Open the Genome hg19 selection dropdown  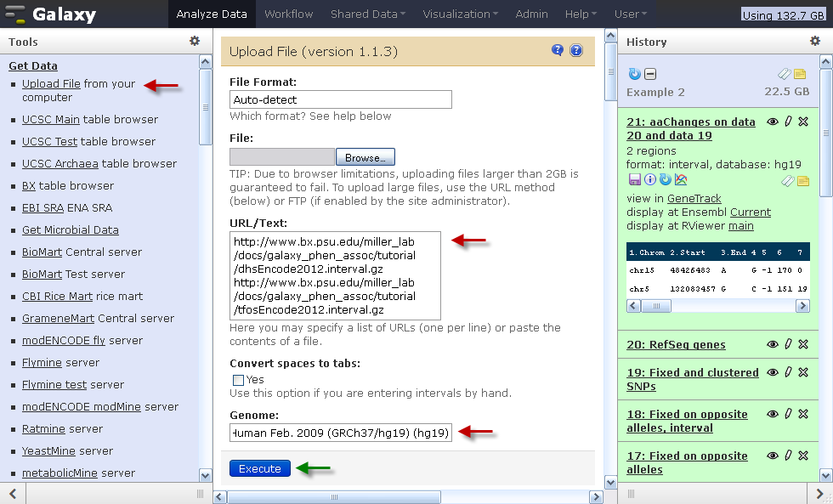click(341, 433)
